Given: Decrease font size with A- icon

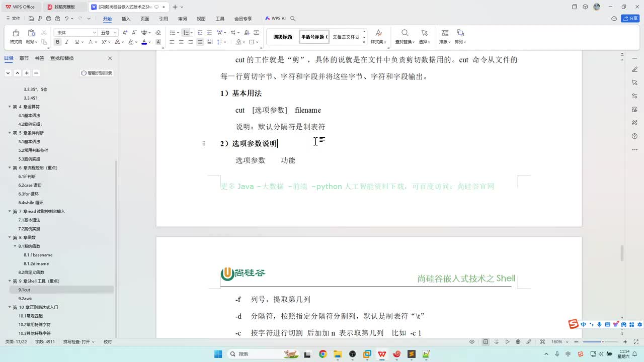Looking at the screenshot, I should point(134,33).
